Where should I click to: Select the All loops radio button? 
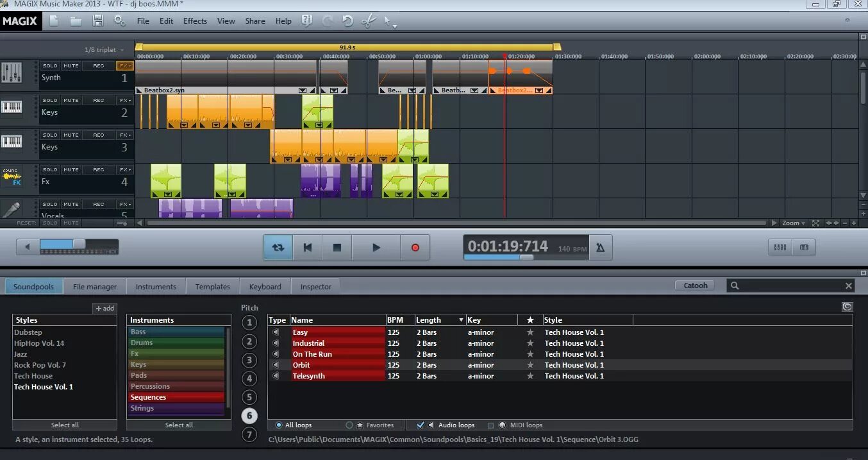click(x=279, y=425)
